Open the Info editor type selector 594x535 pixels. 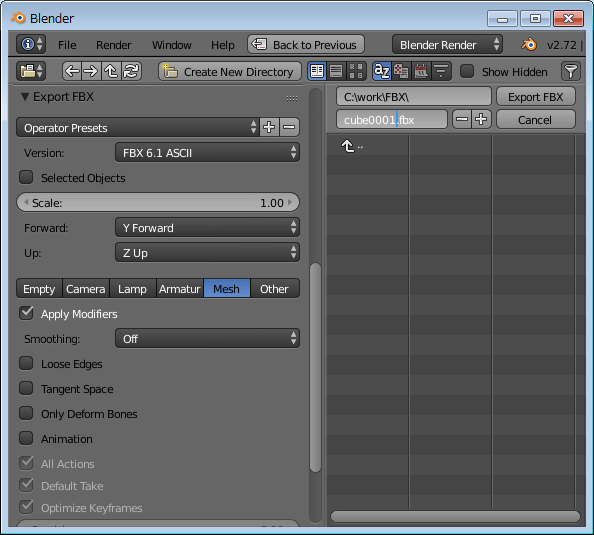[x=31, y=44]
